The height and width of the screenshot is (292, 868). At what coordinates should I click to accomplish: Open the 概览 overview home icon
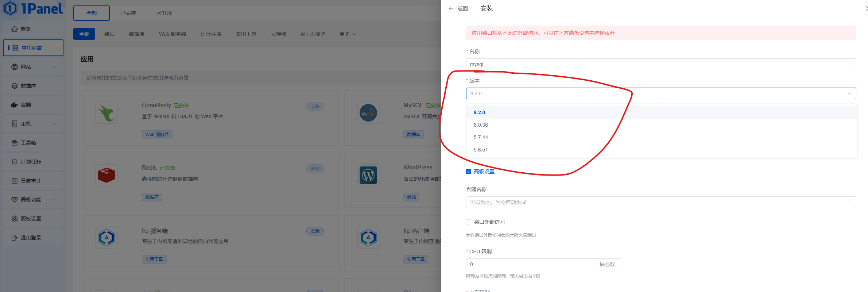(15, 29)
